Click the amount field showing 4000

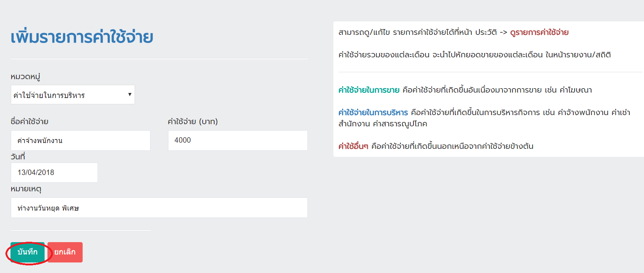pos(238,140)
